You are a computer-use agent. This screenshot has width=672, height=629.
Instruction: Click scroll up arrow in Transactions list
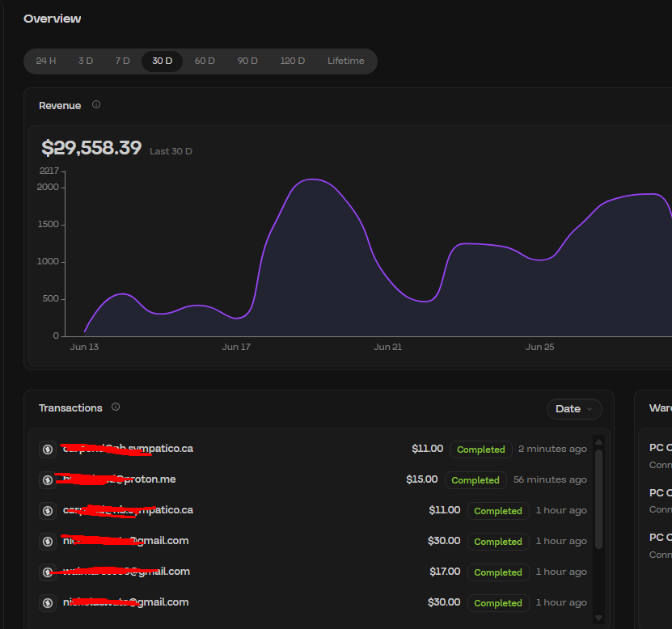pyautogui.click(x=598, y=441)
